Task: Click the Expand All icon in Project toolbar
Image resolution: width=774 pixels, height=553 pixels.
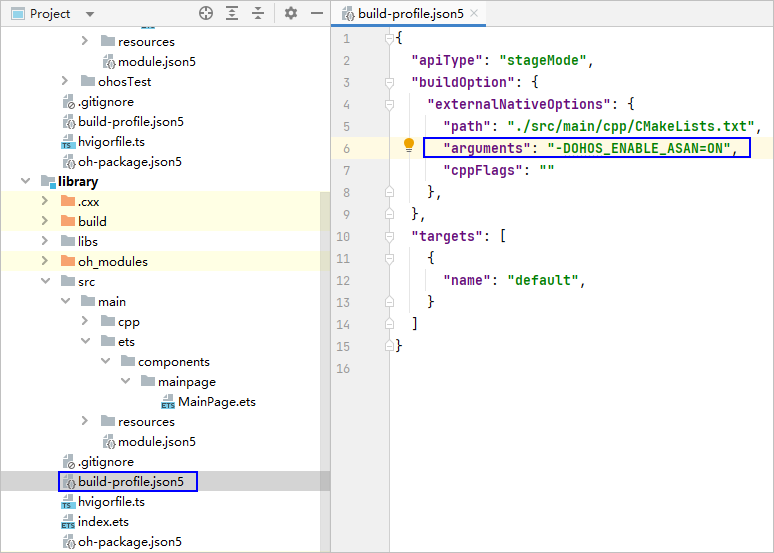Action: pos(232,13)
